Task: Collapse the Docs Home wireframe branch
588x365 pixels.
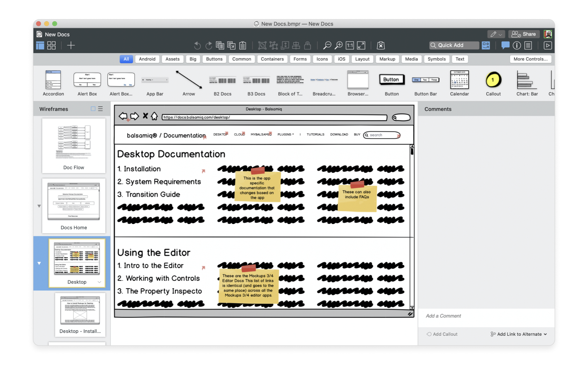Action: pyautogui.click(x=39, y=206)
